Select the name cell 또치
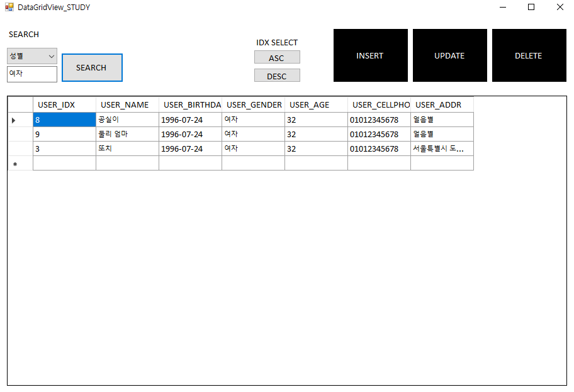This screenshot has height=392, width=574. coord(127,148)
